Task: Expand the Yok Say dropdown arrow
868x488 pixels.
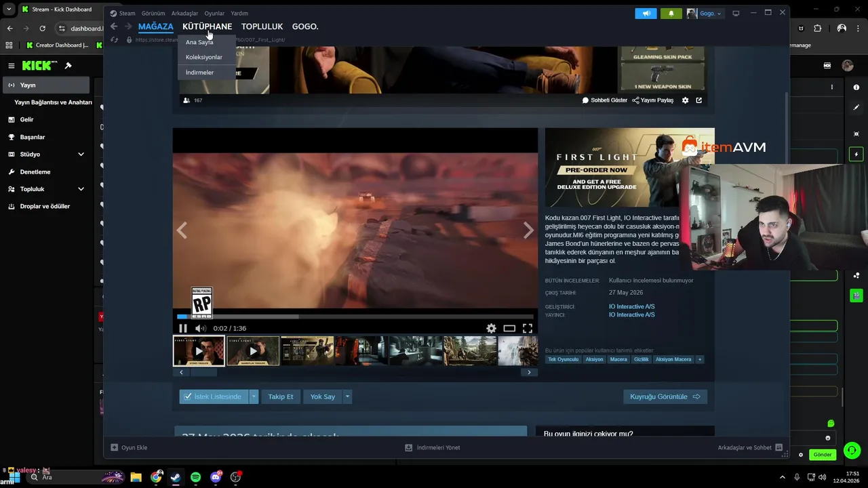Action: coord(347,396)
